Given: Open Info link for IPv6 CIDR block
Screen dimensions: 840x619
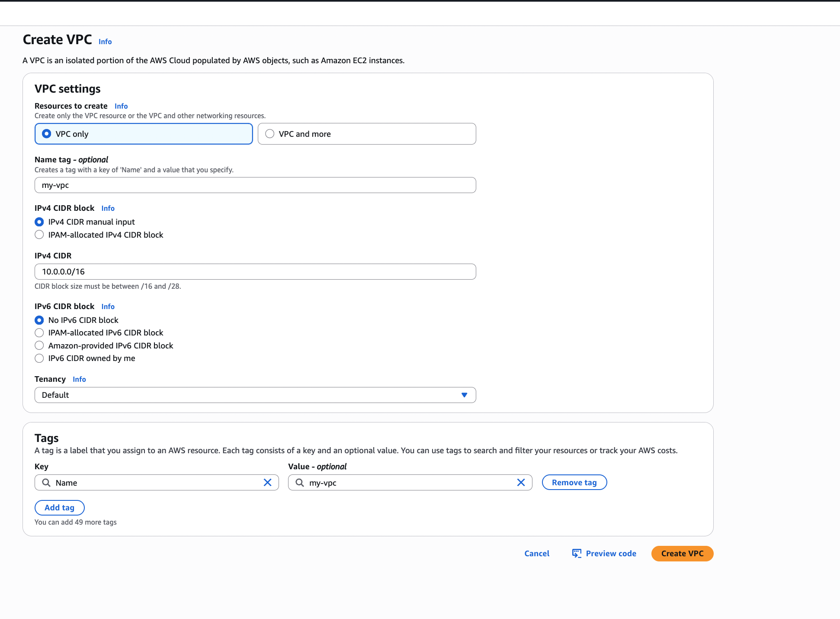Looking at the screenshot, I should pos(108,306).
